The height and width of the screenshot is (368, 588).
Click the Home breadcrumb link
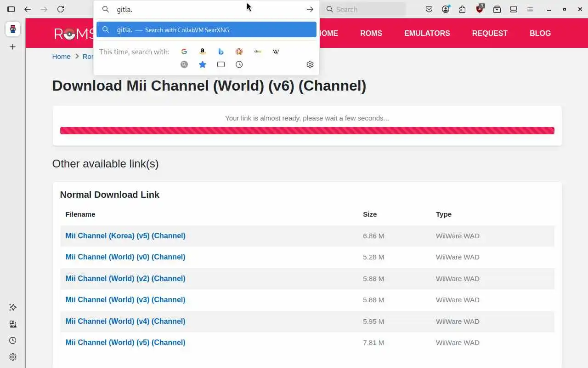coord(61,56)
